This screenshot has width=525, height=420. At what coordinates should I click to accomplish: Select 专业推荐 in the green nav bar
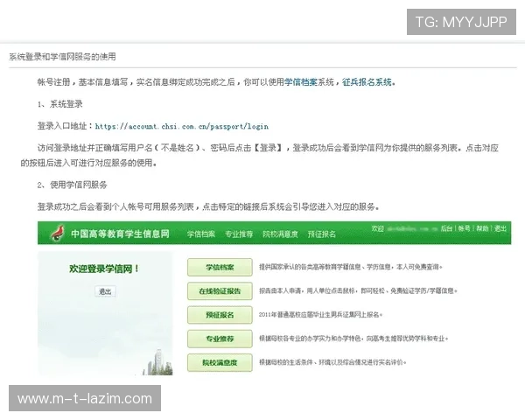[239, 234]
